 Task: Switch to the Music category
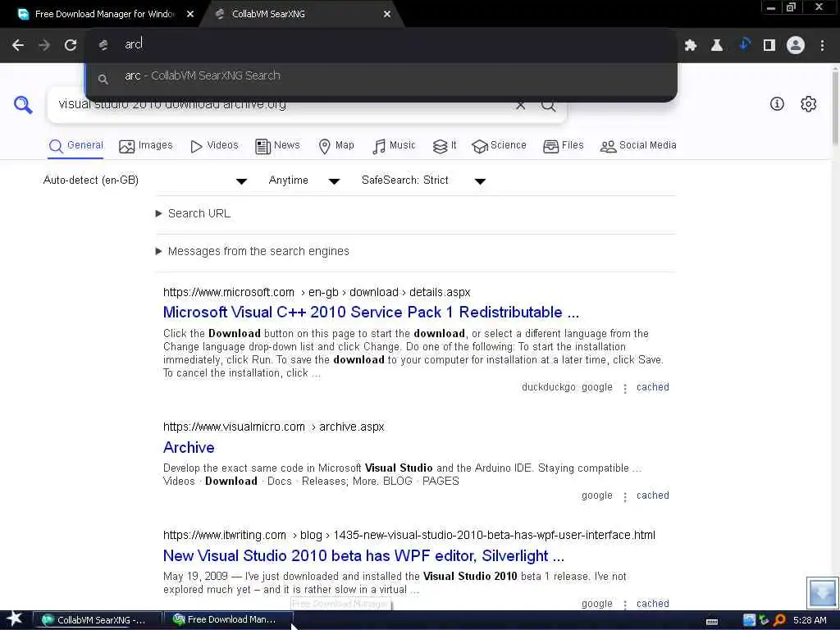(394, 146)
